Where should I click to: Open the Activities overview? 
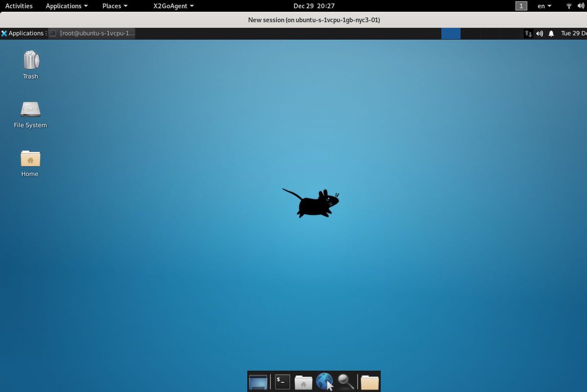[x=19, y=6]
